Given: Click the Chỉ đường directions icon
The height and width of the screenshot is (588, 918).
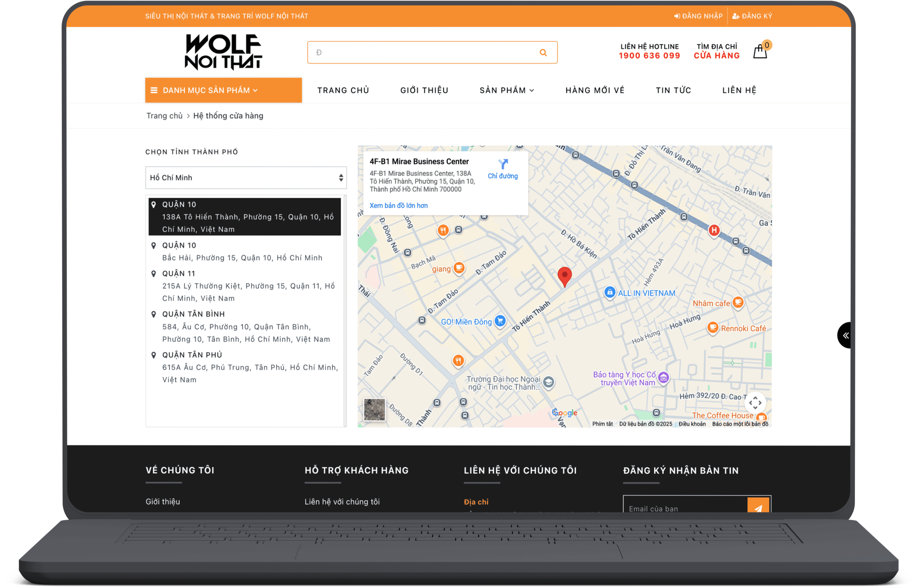Looking at the screenshot, I should pos(503,164).
